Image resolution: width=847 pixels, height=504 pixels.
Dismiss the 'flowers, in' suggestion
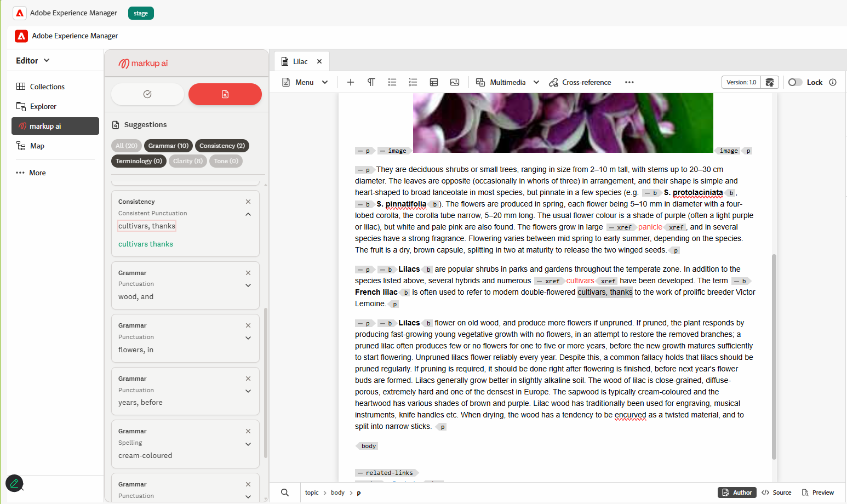pyautogui.click(x=248, y=325)
